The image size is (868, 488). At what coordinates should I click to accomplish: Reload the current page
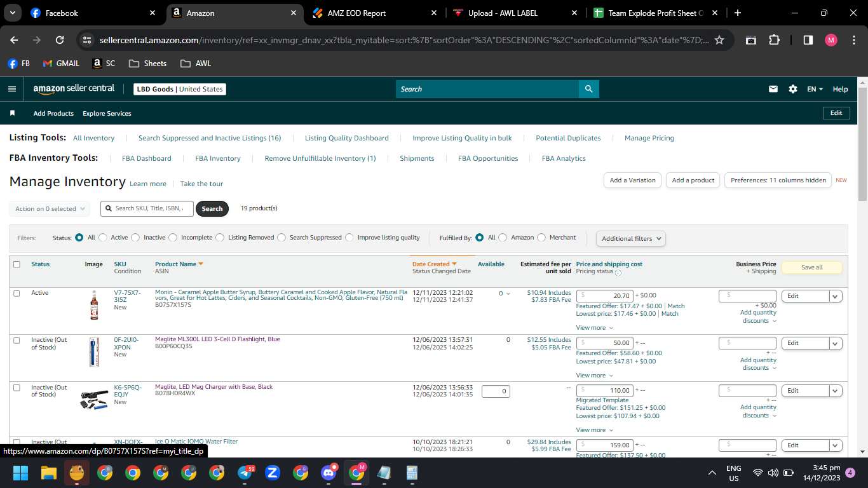pyautogui.click(x=60, y=39)
